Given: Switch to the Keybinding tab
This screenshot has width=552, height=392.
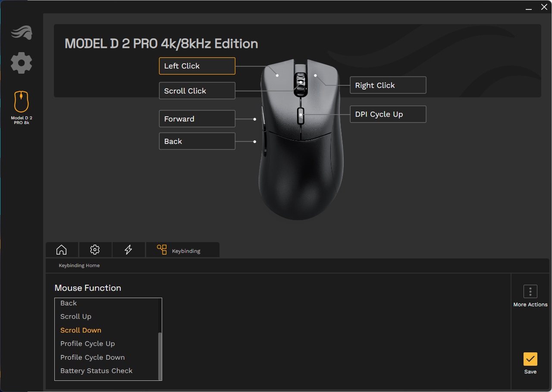Looking at the screenshot, I should tap(182, 250).
